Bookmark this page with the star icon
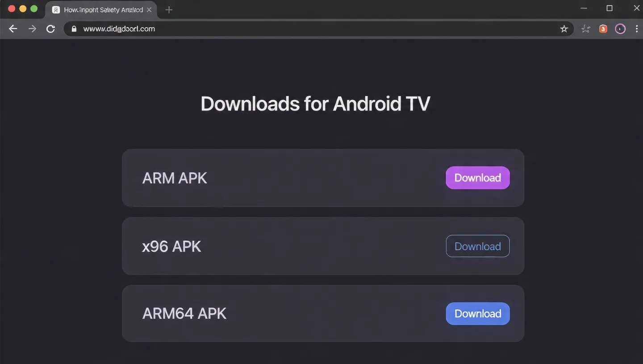The height and width of the screenshot is (364, 643). click(564, 29)
